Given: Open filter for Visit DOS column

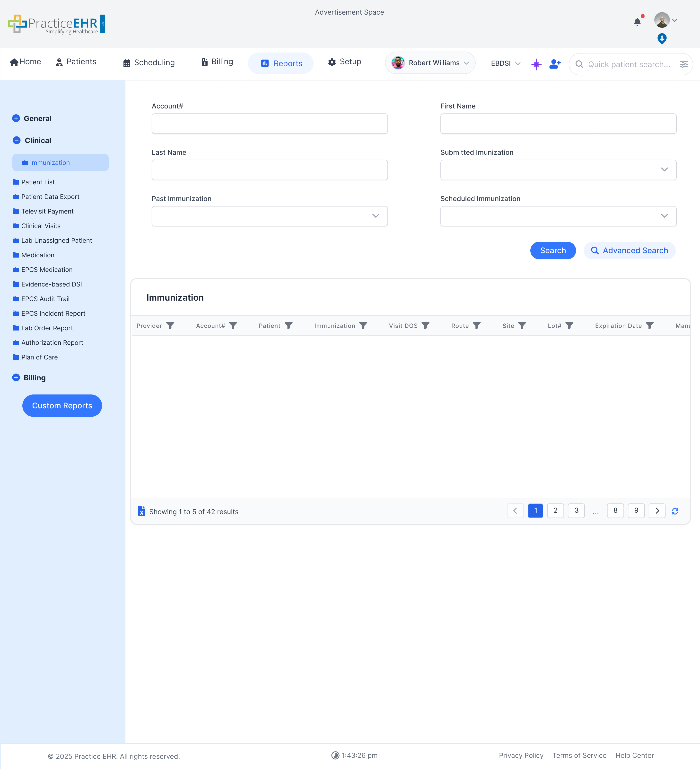Looking at the screenshot, I should click(x=426, y=325).
